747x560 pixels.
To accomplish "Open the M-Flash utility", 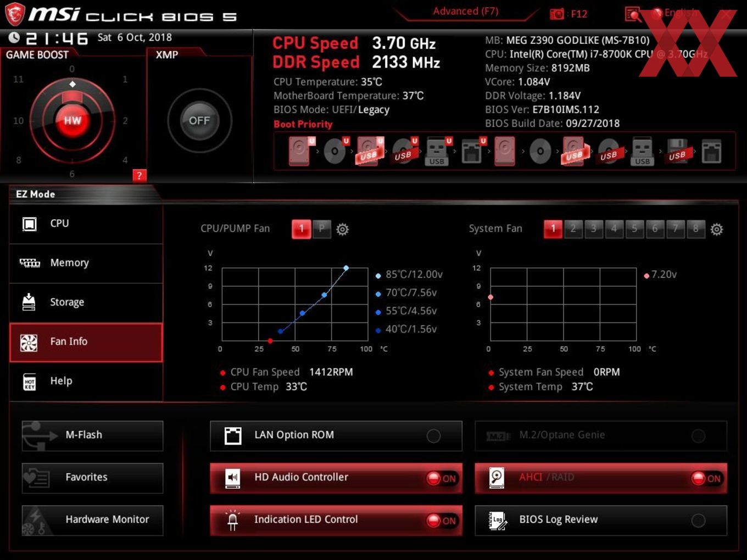I will (92, 436).
